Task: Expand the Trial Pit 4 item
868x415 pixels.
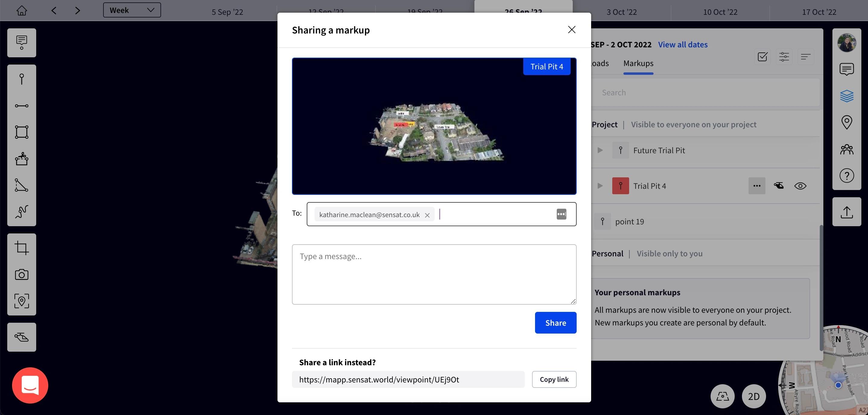Action: 600,186
